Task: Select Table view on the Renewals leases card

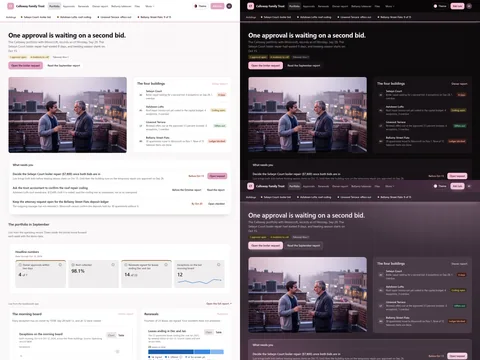Action: (x=219, y=332)
